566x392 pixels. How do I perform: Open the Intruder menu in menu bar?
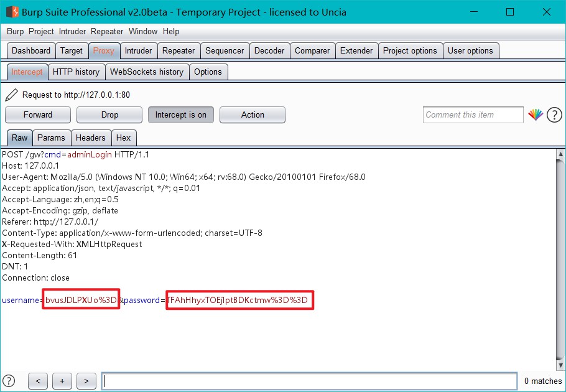pyautogui.click(x=73, y=32)
